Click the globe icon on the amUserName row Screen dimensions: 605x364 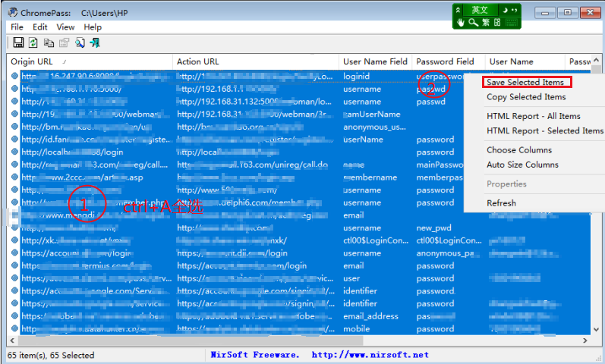(x=14, y=114)
